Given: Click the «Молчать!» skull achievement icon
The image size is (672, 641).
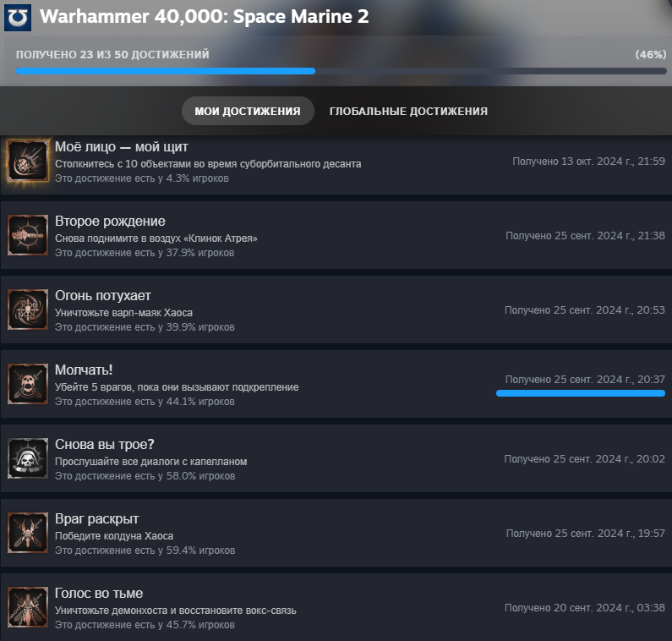Looking at the screenshot, I should click(x=28, y=384).
